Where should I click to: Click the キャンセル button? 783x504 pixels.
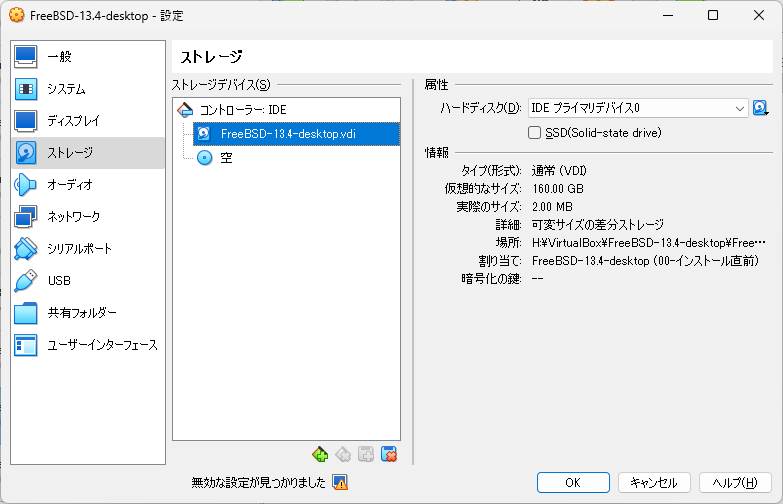click(654, 483)
